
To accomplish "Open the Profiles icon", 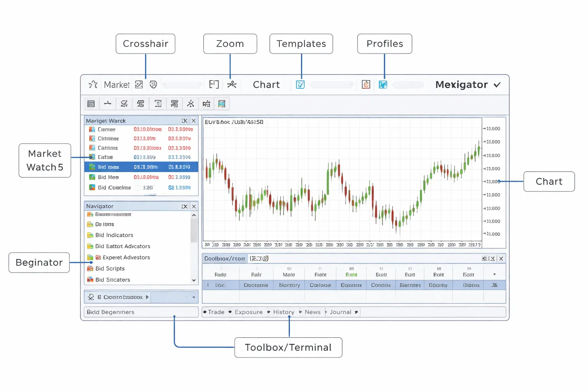I will coord(383,85).
